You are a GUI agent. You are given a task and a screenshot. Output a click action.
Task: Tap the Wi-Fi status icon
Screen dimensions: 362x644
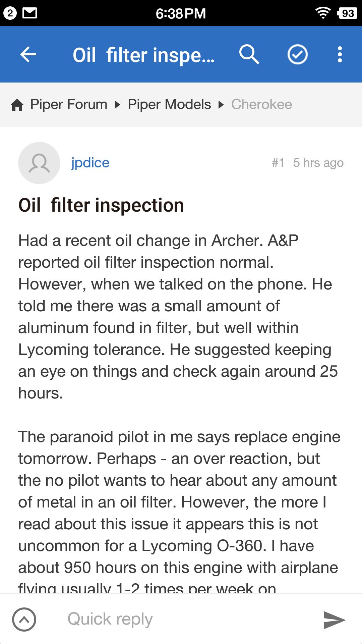point(323,13)
